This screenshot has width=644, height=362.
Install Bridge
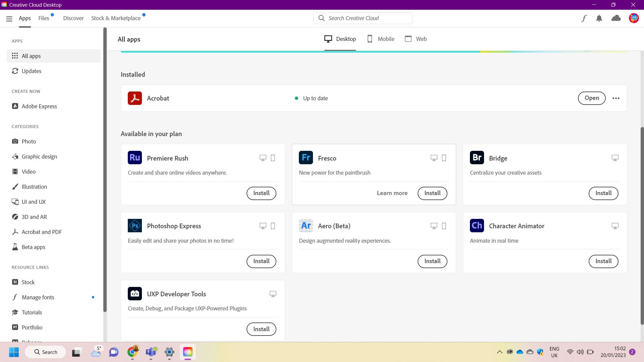[603, 193]
